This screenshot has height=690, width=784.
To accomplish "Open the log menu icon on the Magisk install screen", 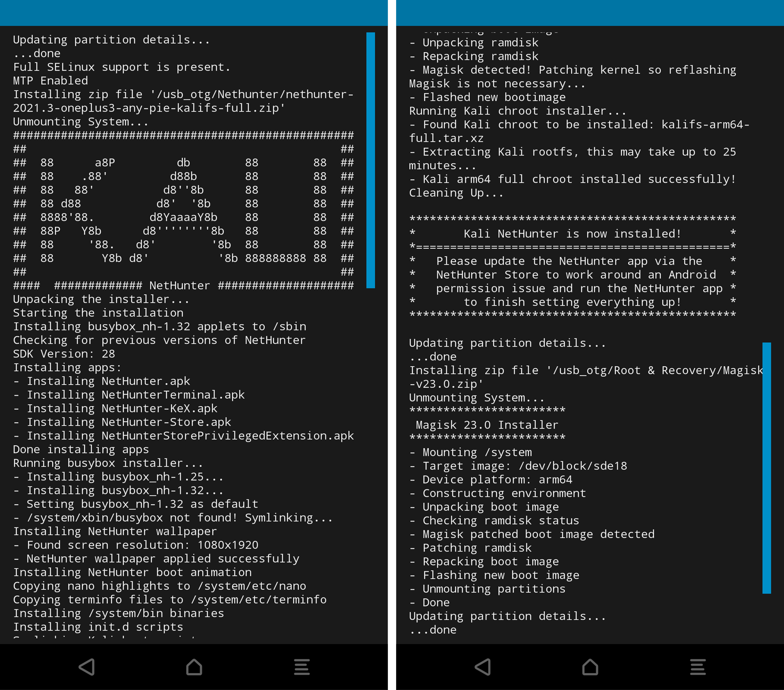I will [x=698, y=667].
